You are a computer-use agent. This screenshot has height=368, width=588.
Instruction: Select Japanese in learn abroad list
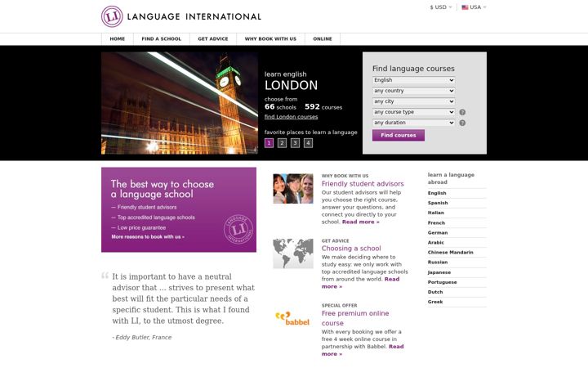click(439, 272)
